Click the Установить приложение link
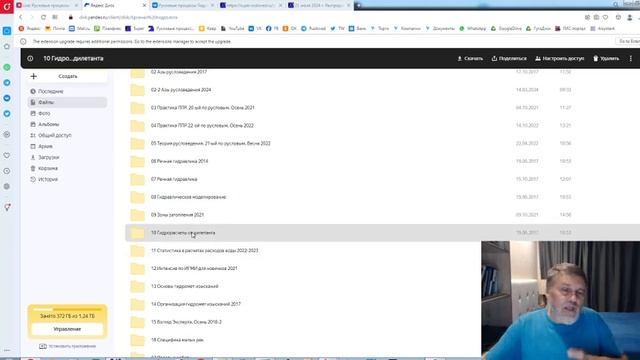 click(x=68, y=346)
